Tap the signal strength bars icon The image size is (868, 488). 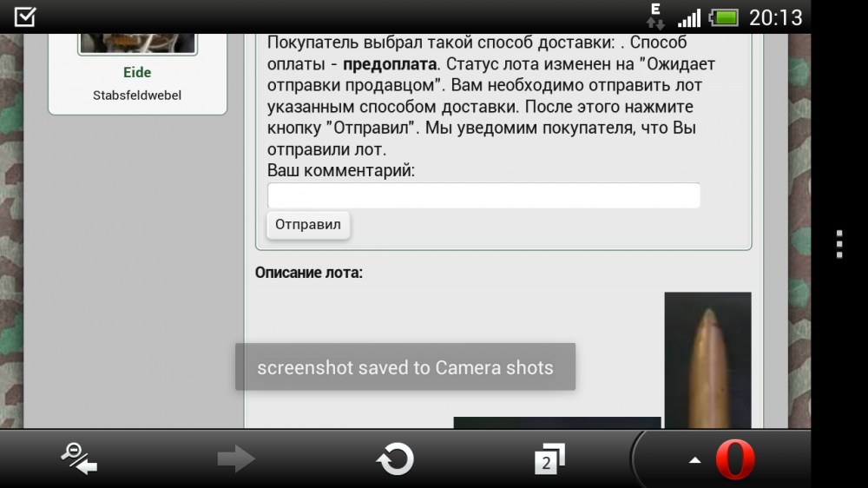pos(689,18)
